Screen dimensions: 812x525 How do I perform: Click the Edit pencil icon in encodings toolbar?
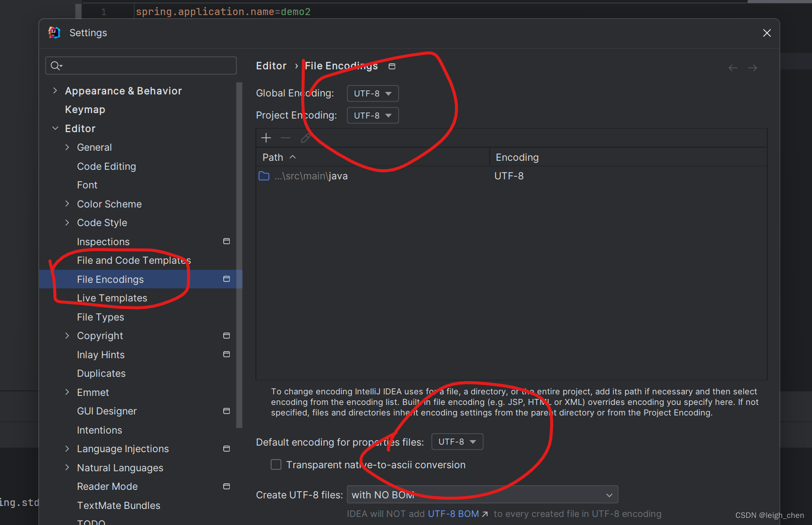(305, 138)
